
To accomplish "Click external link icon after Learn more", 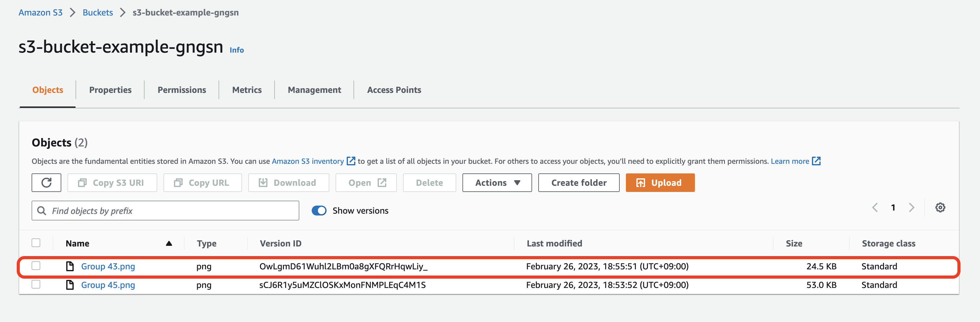I will pyautogui.click(x=816, y=161).
